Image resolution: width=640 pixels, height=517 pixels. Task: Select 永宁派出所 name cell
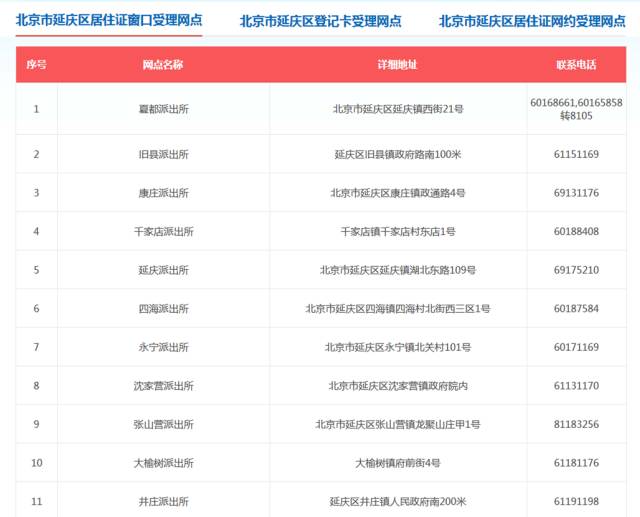pos(163,347)
